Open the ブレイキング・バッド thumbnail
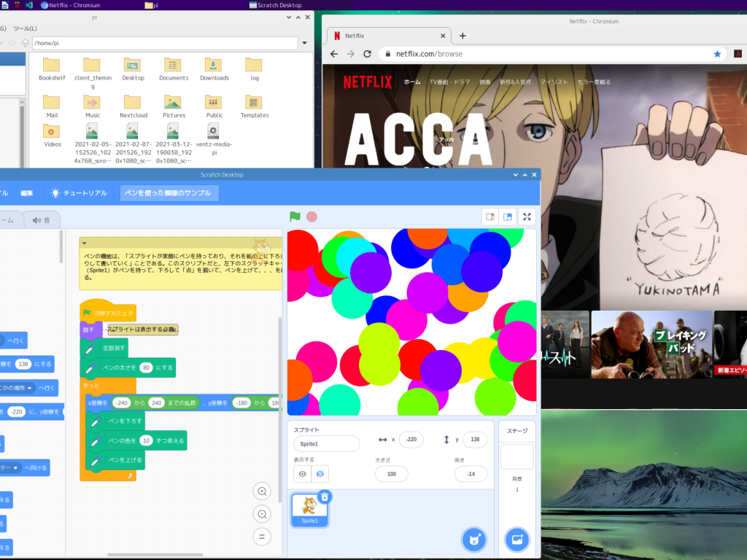747x560 pixels. 651,345
